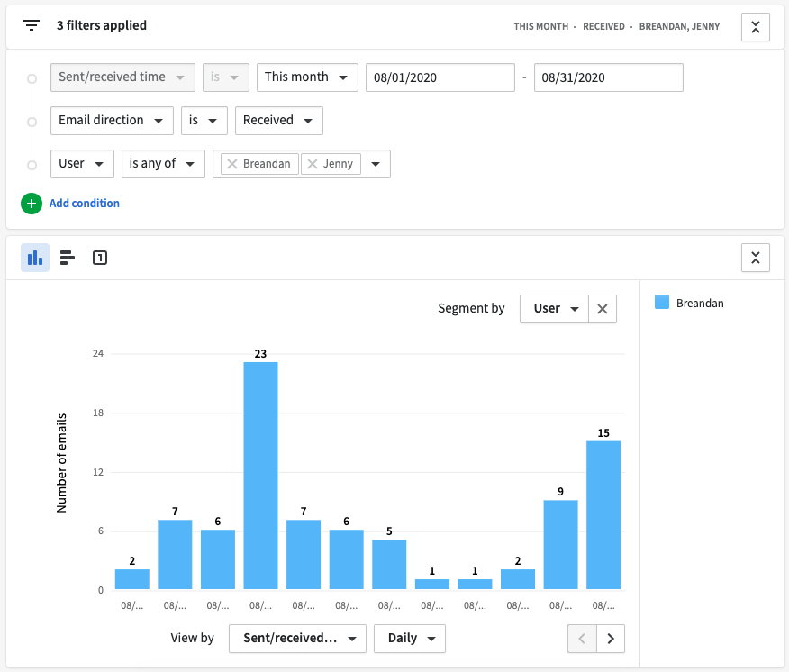Screen dimensions: 789x672
Task: Remove Breandan from user filter
Action: coord(232,164)
